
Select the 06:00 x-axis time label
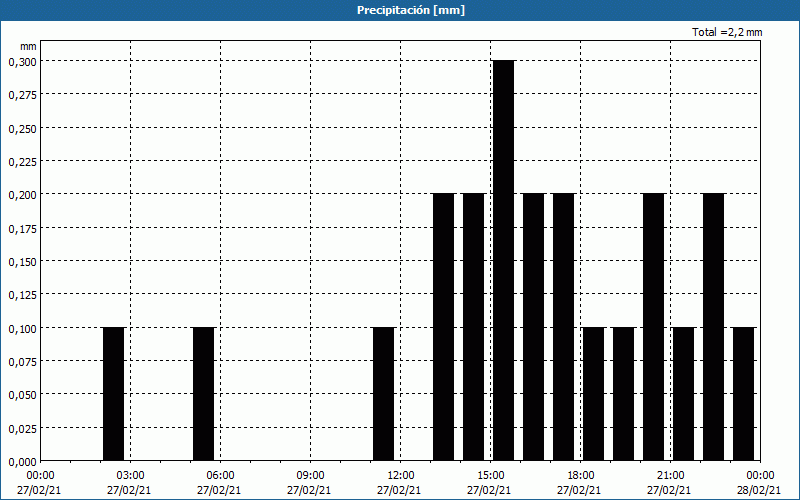(x=220, y=476)
